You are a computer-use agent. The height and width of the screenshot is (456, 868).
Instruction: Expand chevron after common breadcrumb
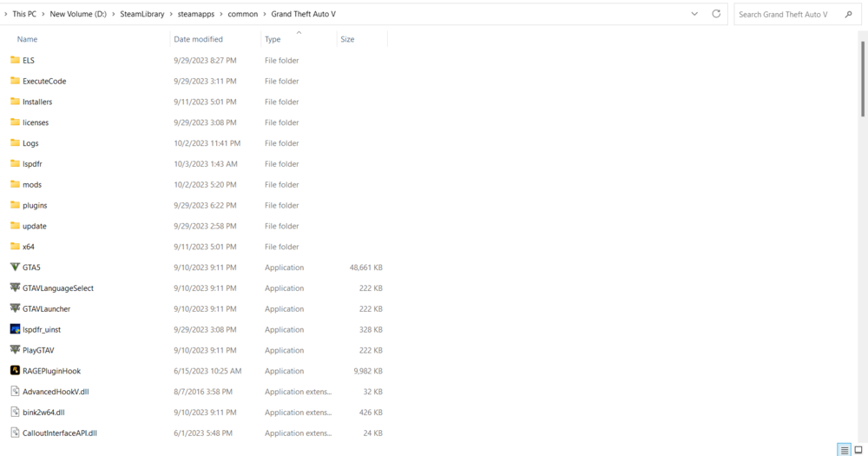coord(265,14)
